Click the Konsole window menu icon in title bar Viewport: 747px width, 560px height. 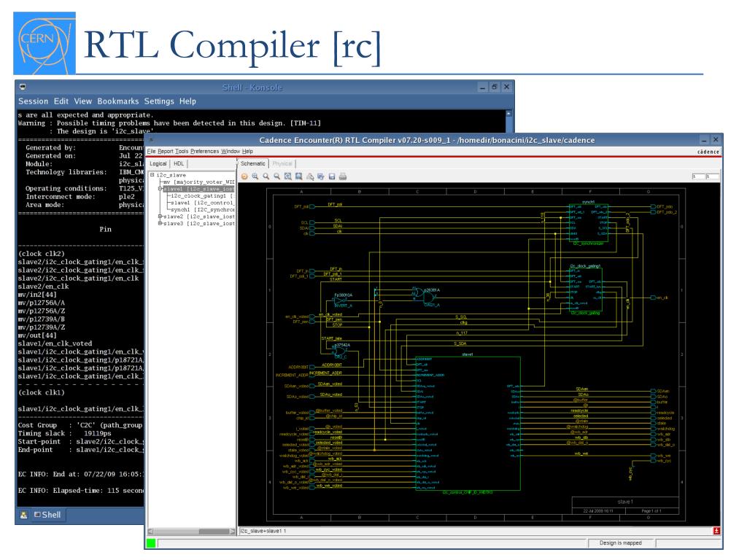click(x=23, y=87)
